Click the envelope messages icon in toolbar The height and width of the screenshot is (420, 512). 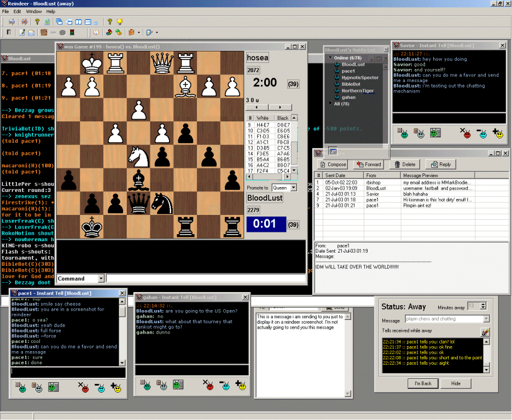pyautogui.click(x=31, y=33)
